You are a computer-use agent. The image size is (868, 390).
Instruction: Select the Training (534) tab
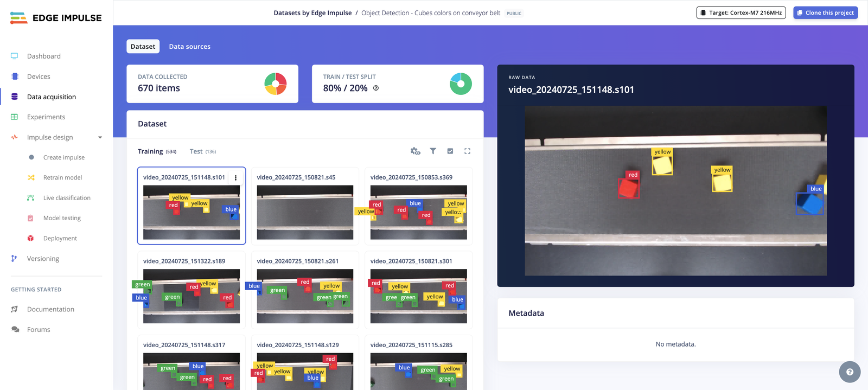157,151
